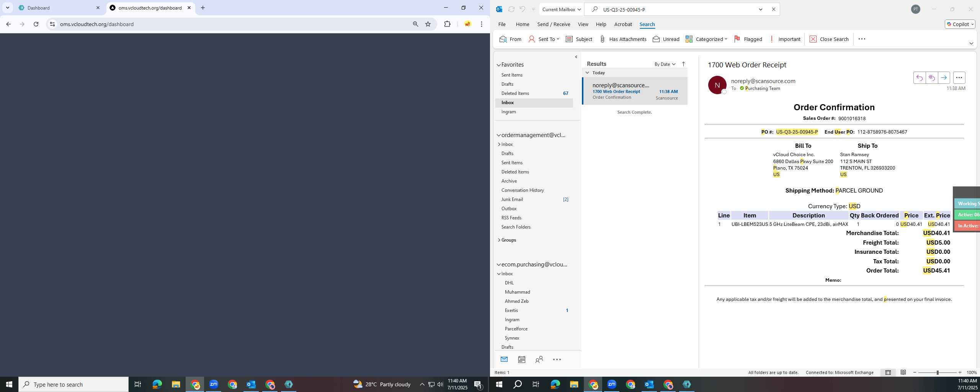Open the Home ribbon tab
The width and height of the screenshot is (980, 392).
[523, 24]
